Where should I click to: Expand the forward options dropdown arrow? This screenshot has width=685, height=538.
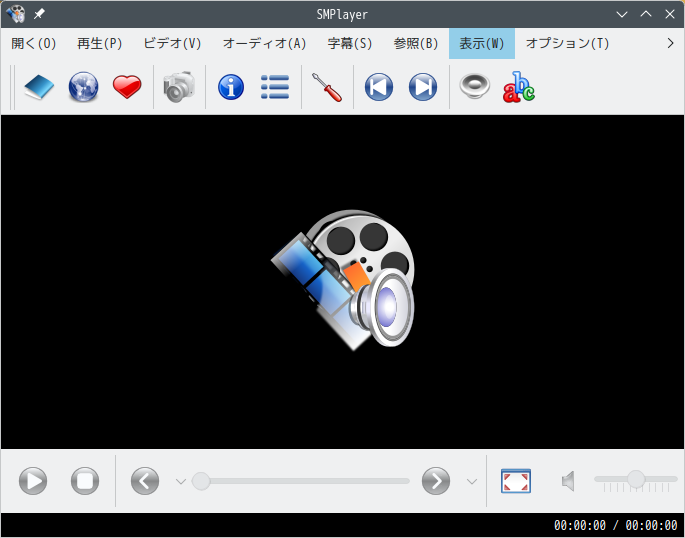(x=472, y=482)
